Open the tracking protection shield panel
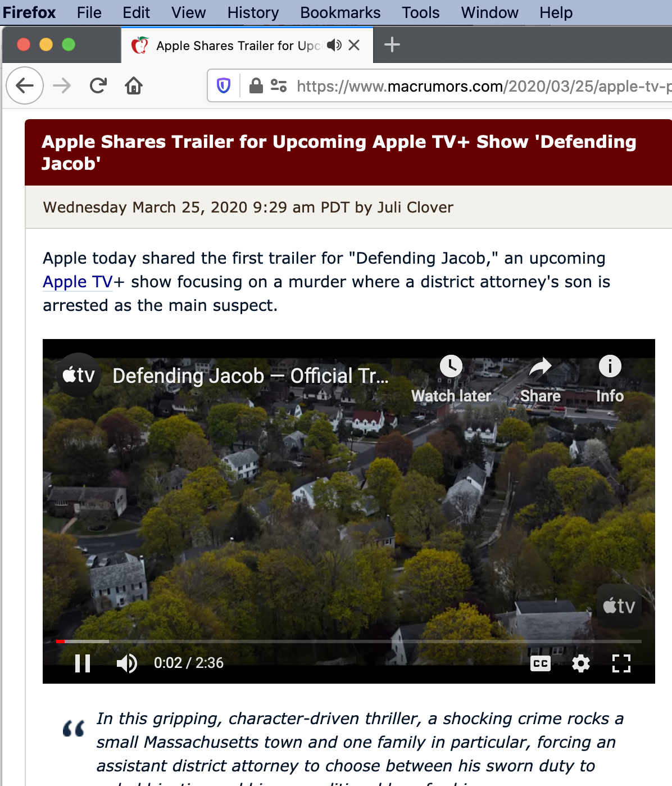672x786 pixels. click(224, 85)
